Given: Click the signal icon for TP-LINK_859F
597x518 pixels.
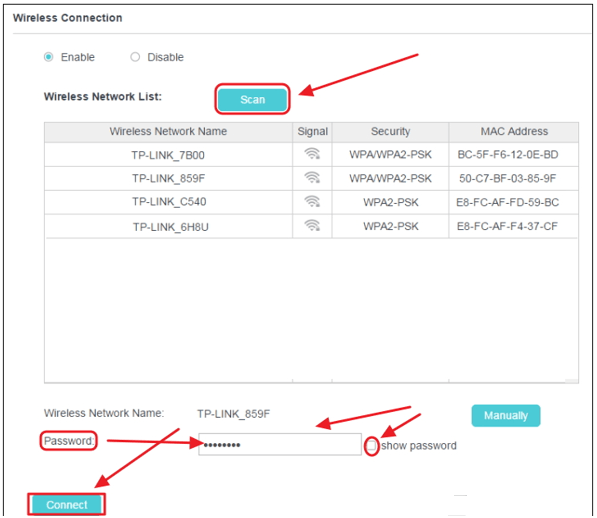Looking at the screenshot, I should pos(312,178).
